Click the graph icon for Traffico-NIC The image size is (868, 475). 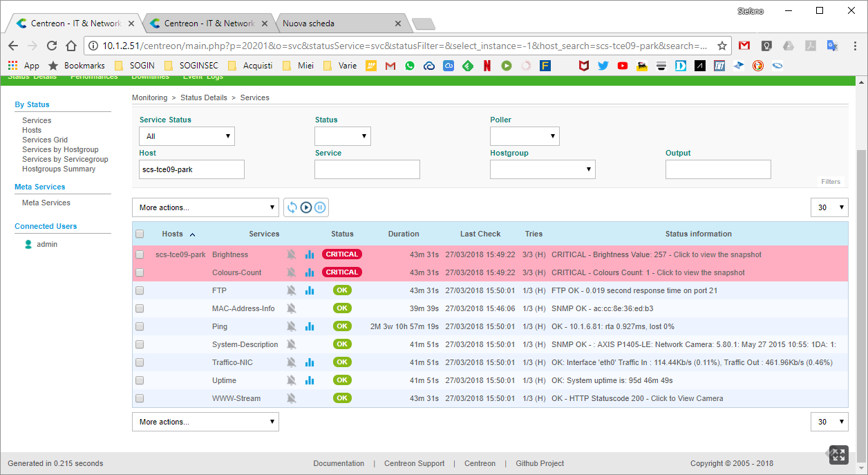pyautogui.click(x=310, y=362)
